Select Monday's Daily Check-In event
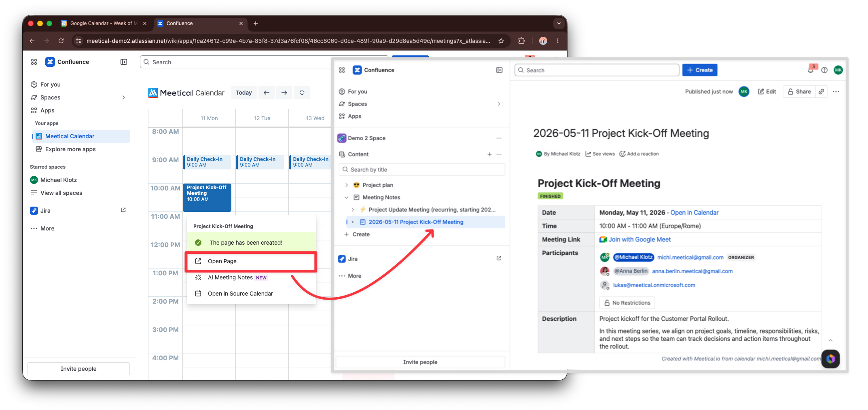The height and width of the screenshot is (410, 868). point(207,162)
